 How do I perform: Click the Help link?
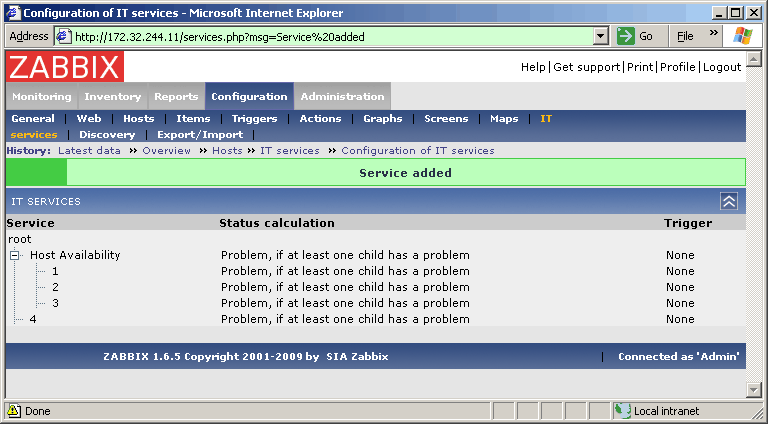point(533,67)
